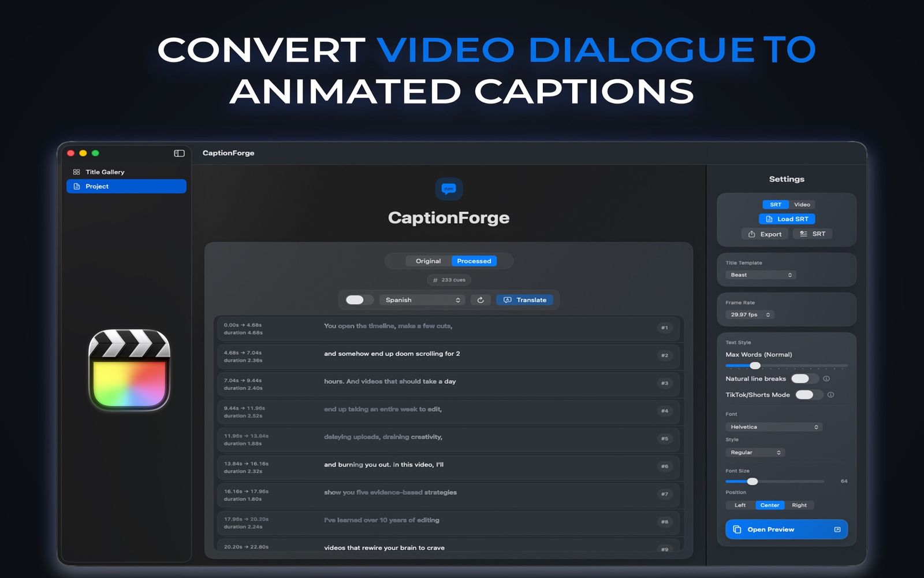Click the "0.00s → 4.68s" timestamp
The height and width of the screenshot is (578, 924).
(x=243, y=325)
